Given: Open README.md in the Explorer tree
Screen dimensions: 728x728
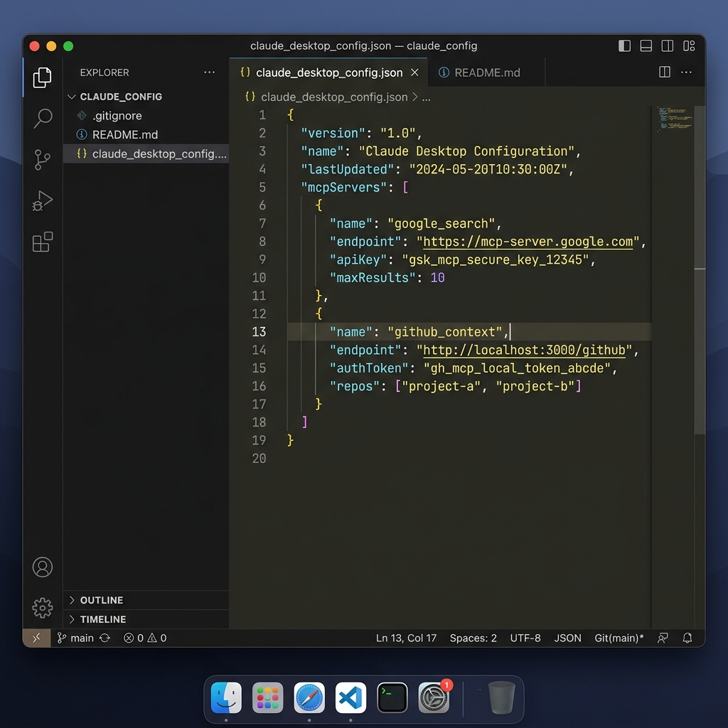Looking at the screenshot, I should pos(146,134).
